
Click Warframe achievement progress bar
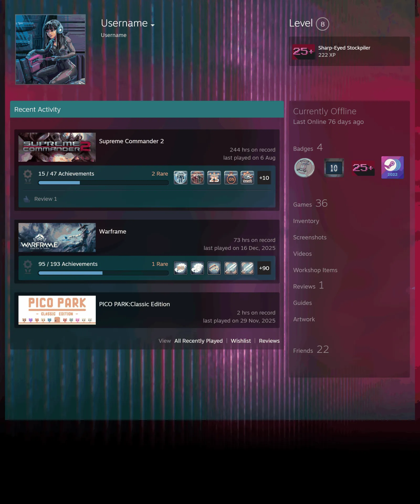pyautogui.click(x=103, y=273)
